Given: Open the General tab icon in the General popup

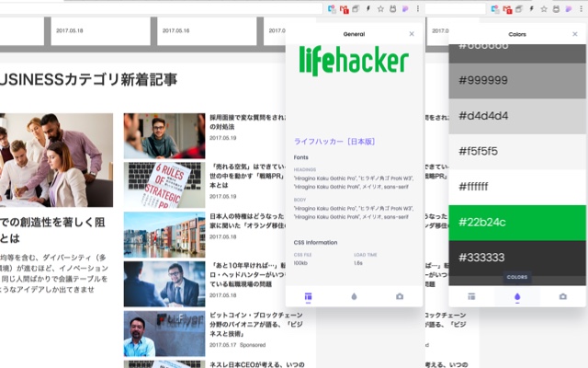Looking at the screenshot, I should [x=309, y=296].
